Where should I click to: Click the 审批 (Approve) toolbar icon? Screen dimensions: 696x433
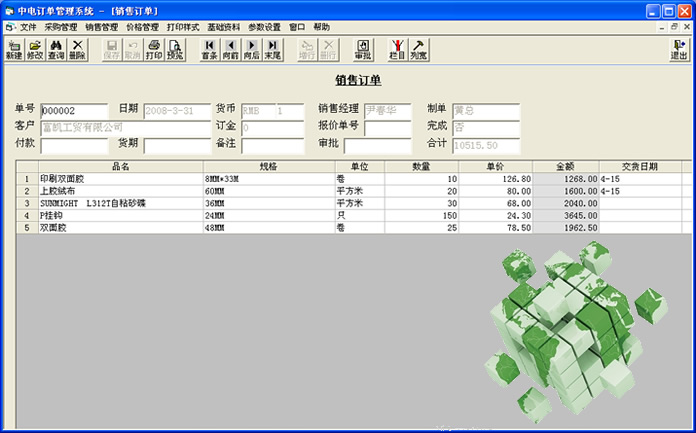(363, 49)
